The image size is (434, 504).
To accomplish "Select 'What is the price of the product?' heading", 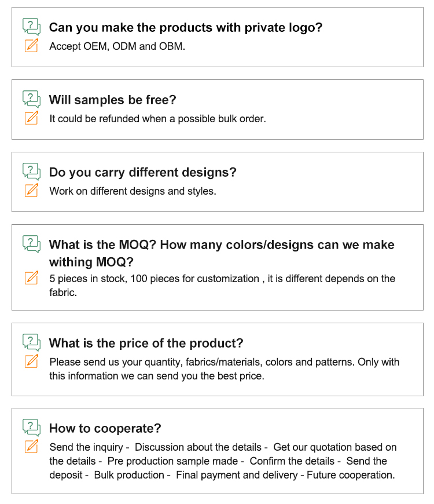I will point(146,344).
